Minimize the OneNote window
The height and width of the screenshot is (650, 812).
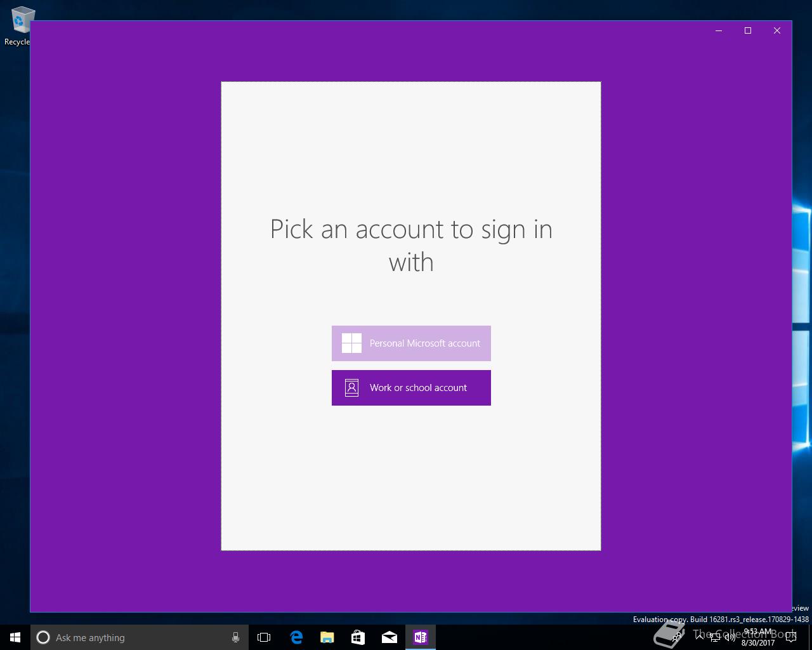point(719,30)
